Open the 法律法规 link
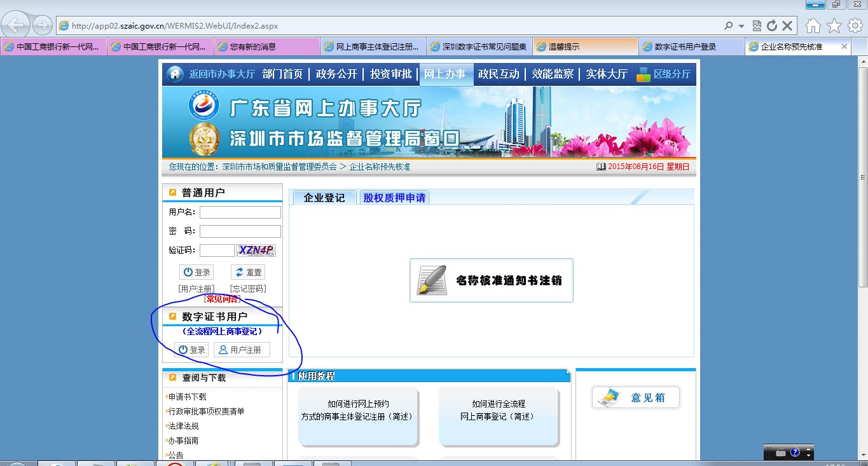 click(x=183, y=426)
